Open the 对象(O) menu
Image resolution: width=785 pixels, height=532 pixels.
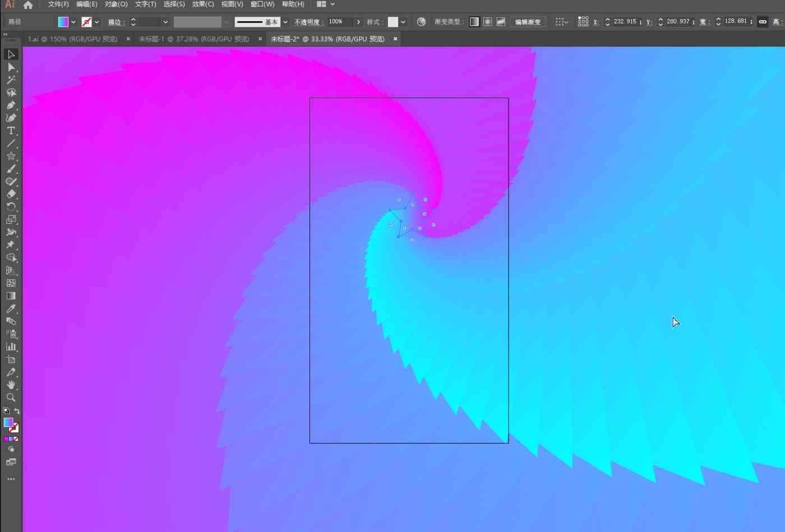[116, 4]
